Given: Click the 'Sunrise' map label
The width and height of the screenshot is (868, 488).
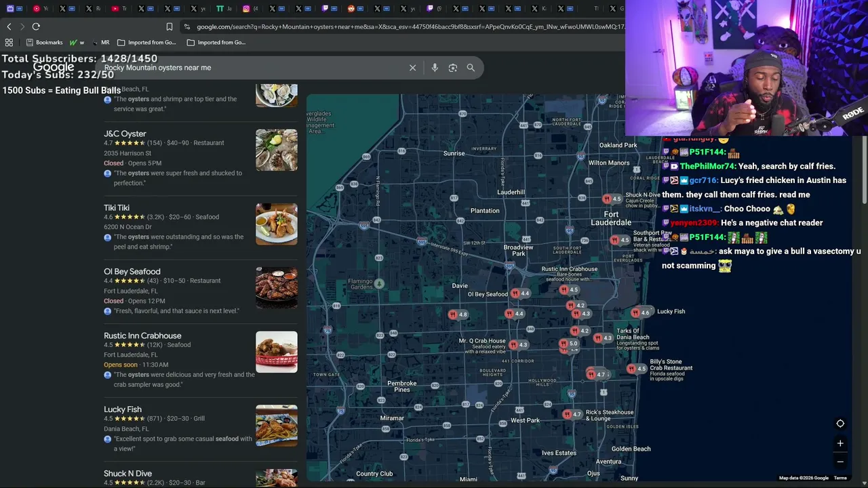Looking at the screenshot, I should coord(454,153).
